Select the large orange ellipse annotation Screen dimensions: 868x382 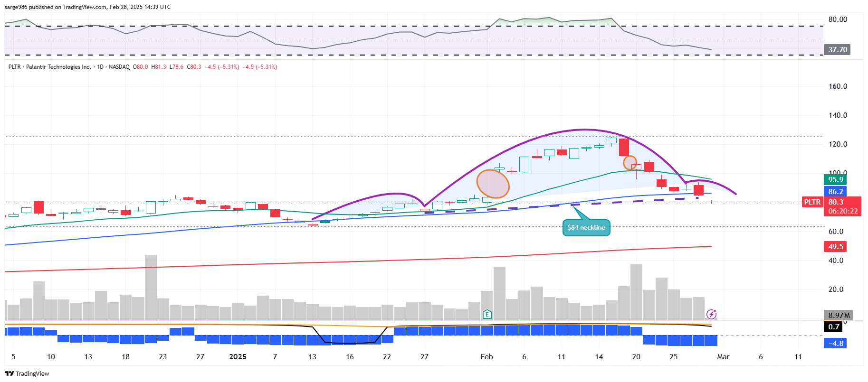click(493, 184)
